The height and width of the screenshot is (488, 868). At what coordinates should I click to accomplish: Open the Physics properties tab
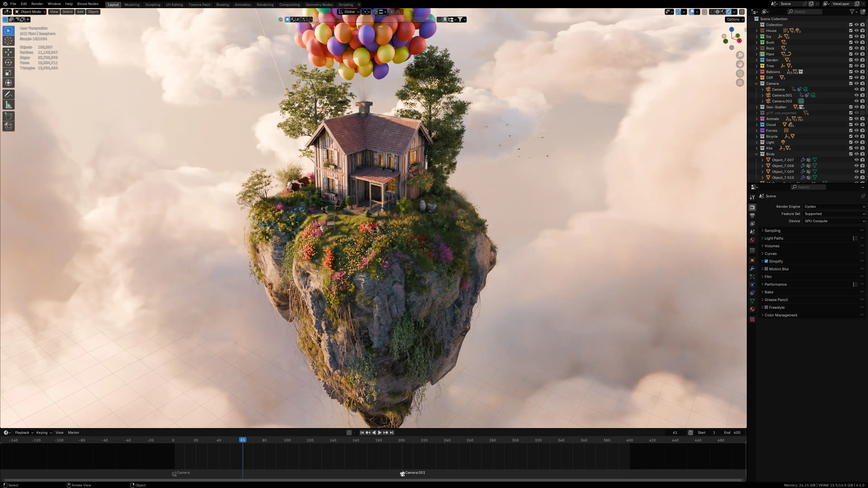pyautogui.click(x=752, y=285)
